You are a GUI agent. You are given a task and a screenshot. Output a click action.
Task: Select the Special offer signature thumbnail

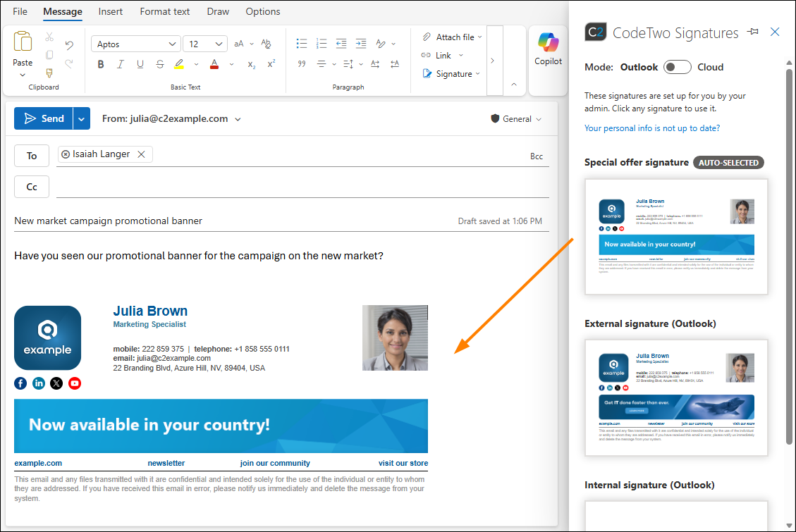coord(676,237)
